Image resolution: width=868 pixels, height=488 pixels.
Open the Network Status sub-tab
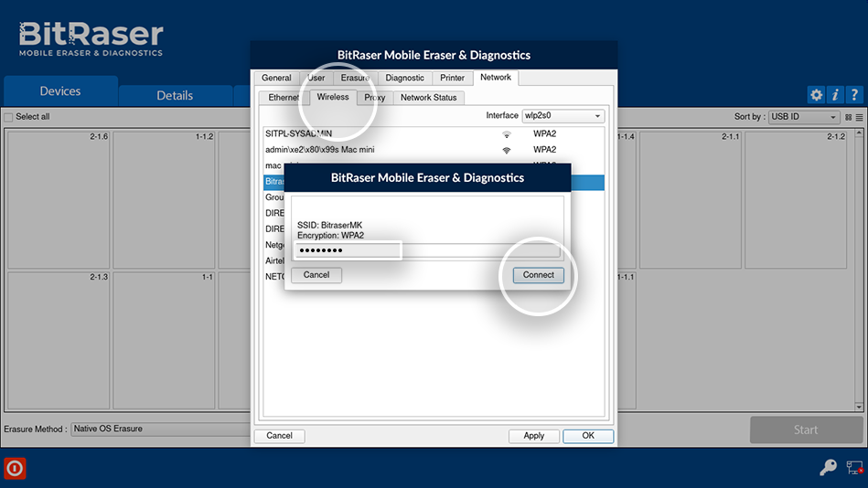428,98
